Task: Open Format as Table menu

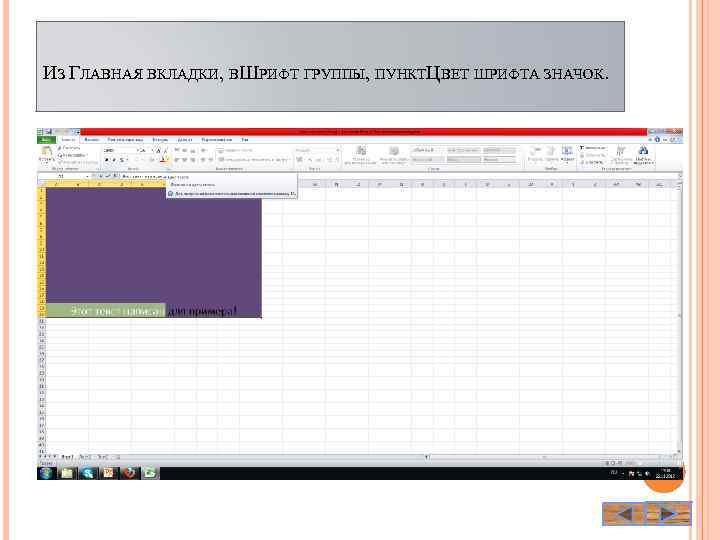Action: [394, 155]
